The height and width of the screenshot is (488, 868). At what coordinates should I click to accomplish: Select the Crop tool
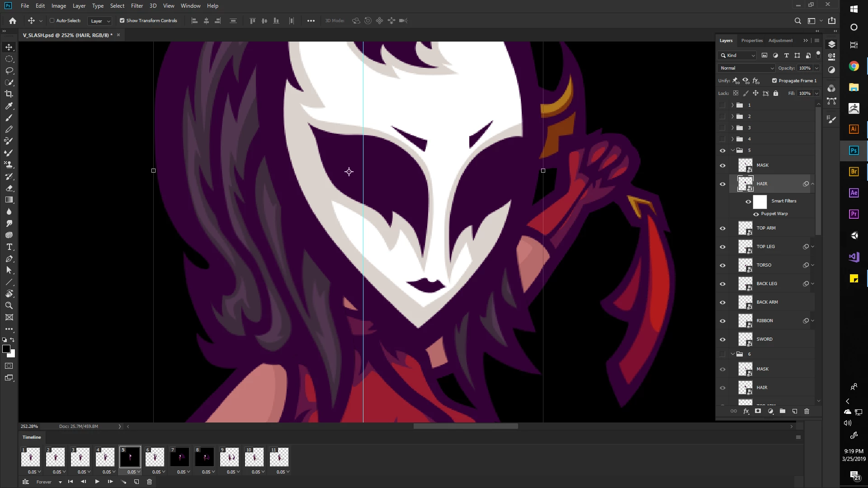click(x=9, y=94)
